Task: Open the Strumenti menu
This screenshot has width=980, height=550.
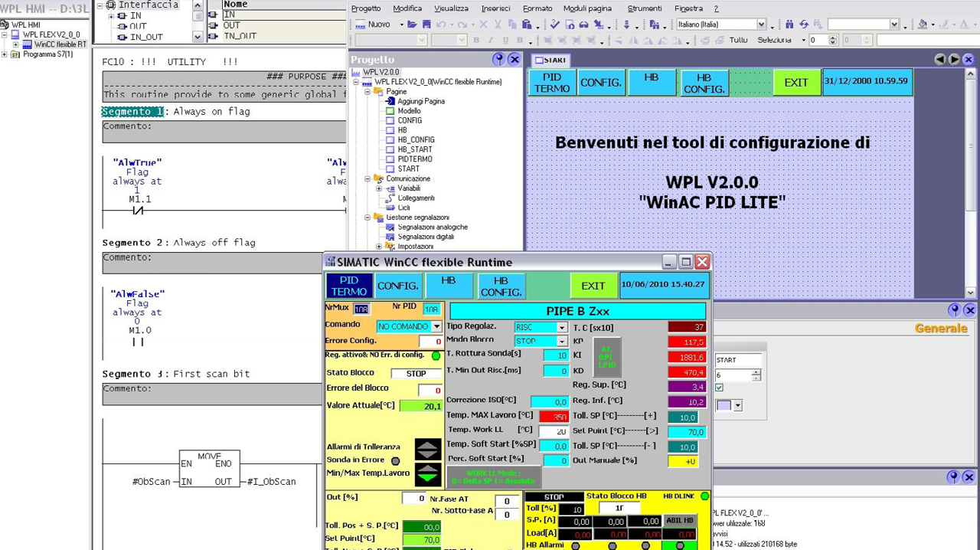Action: coord(645,8)
